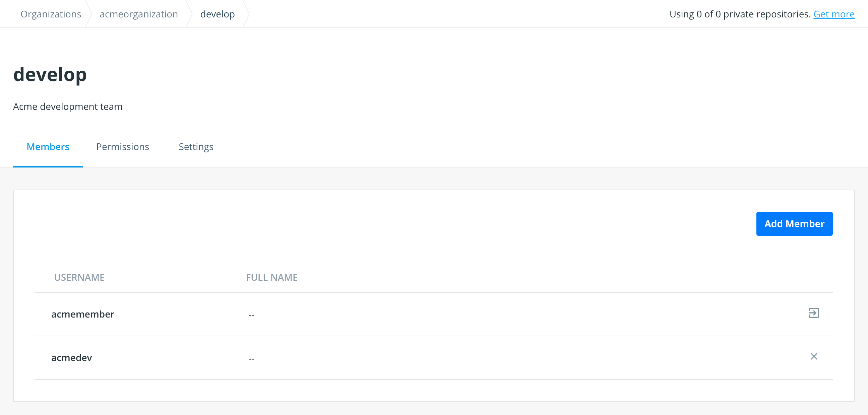Open the Settings tab
The height and width of the screenshot is (415, 868).
tap(196, 147)
